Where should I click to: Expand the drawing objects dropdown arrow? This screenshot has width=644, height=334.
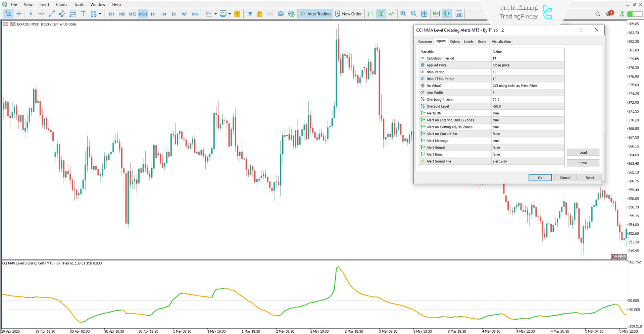pos(100,14)
